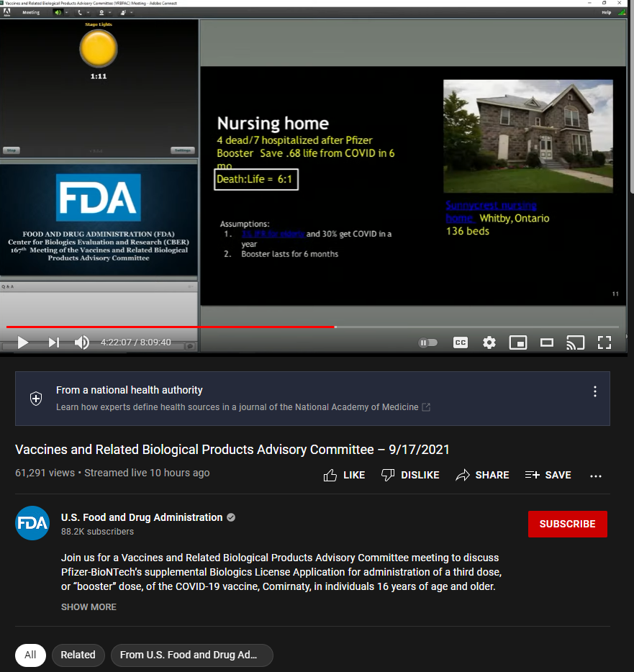Click the yellow stage light indicator
The width and height of the screenshot is (634, 672).
[98, 48]
